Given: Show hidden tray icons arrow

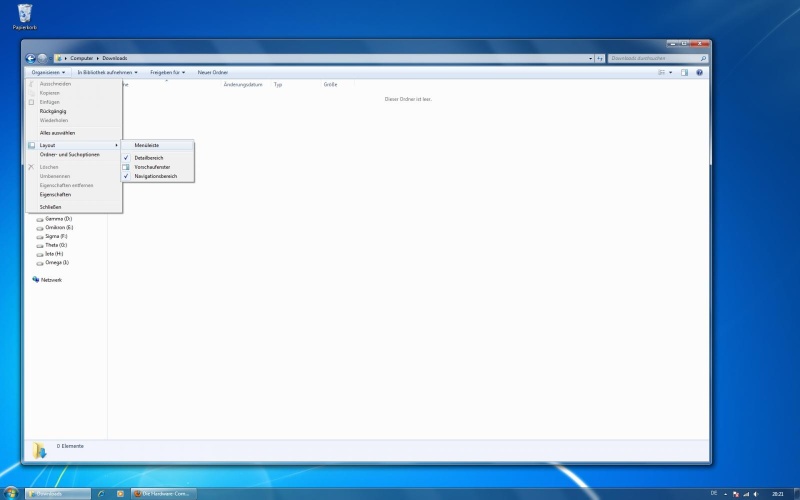Looking at the screenshot, I should [x=725, y=494].
